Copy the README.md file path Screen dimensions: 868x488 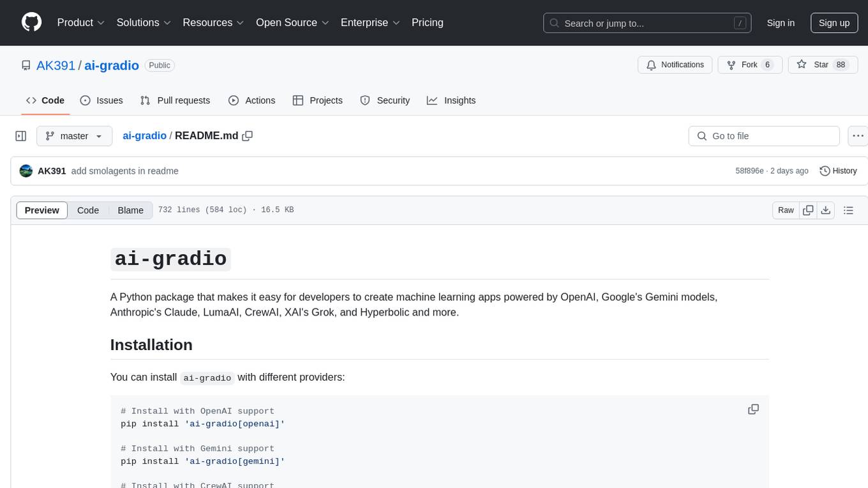point(248,135)
